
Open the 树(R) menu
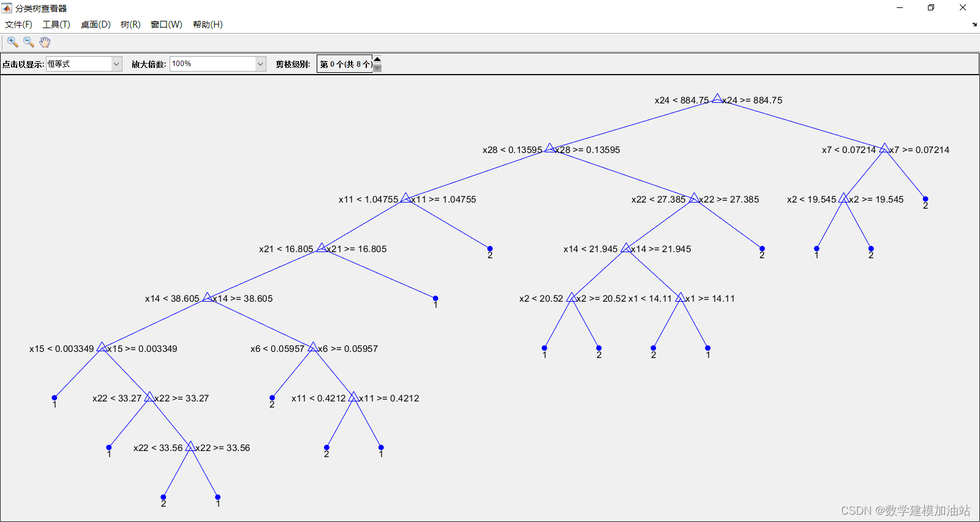[x=130, y=24]
